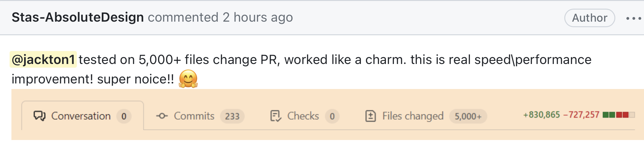
Task: Go to the Files changed tab label
Action: click(x=413, y=116)
